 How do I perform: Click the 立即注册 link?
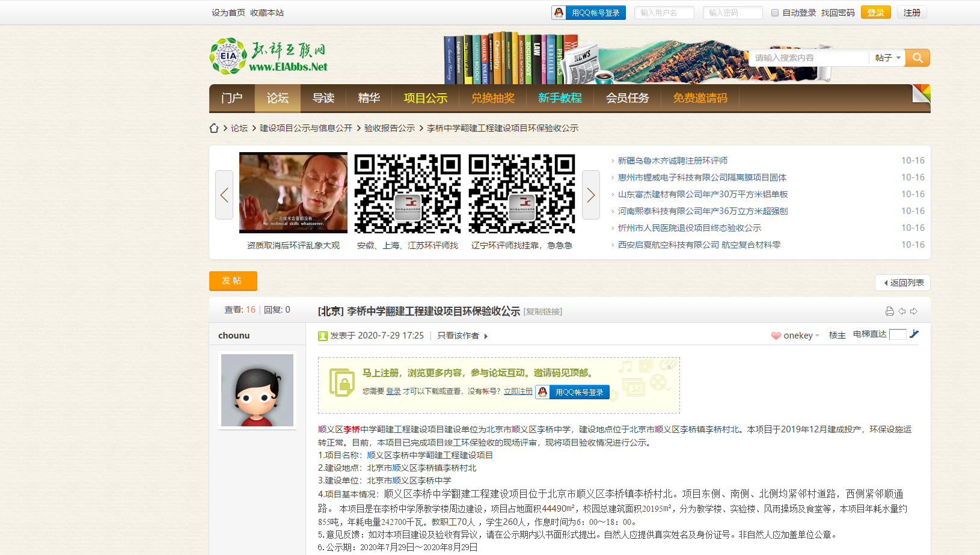pyautogui.click(x=518, y=391)
